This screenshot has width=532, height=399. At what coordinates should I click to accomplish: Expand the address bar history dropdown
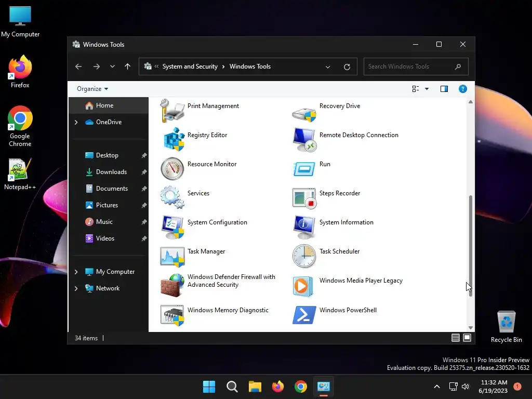328,67
